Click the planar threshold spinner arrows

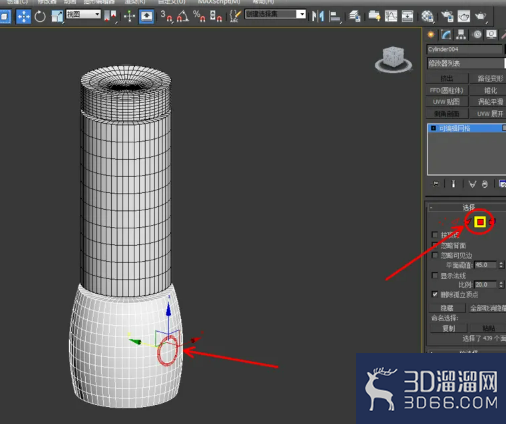coord(501,265)
